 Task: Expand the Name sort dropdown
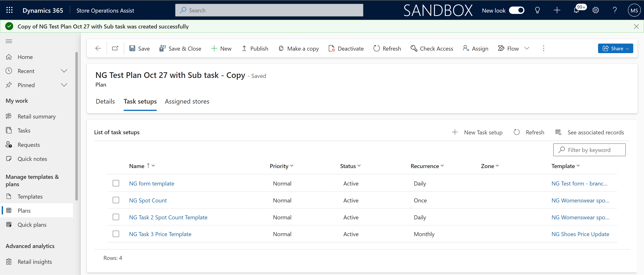(154, 166)
